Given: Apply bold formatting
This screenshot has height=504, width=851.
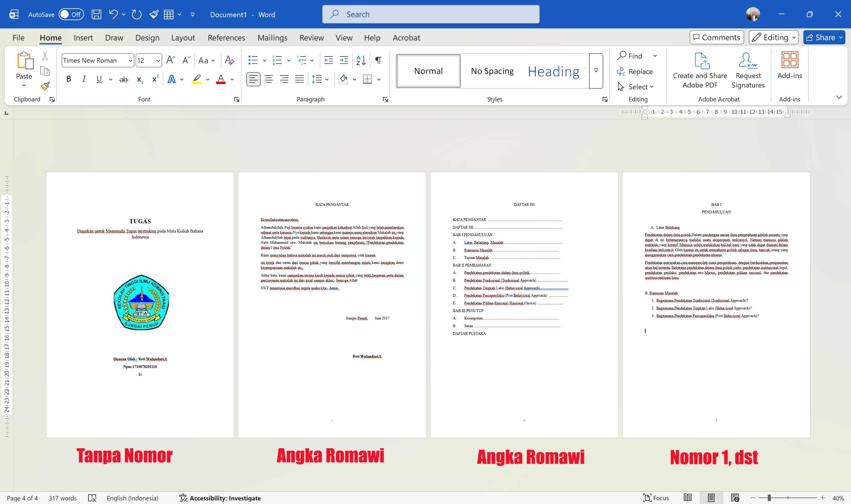Looking at the screenshot, I should (68, 79).
